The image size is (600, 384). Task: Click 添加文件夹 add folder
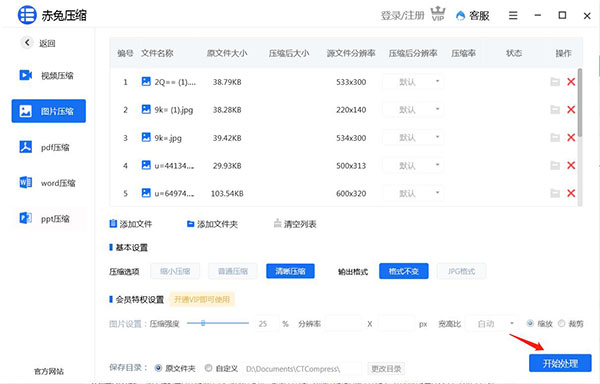click(212, 224)
